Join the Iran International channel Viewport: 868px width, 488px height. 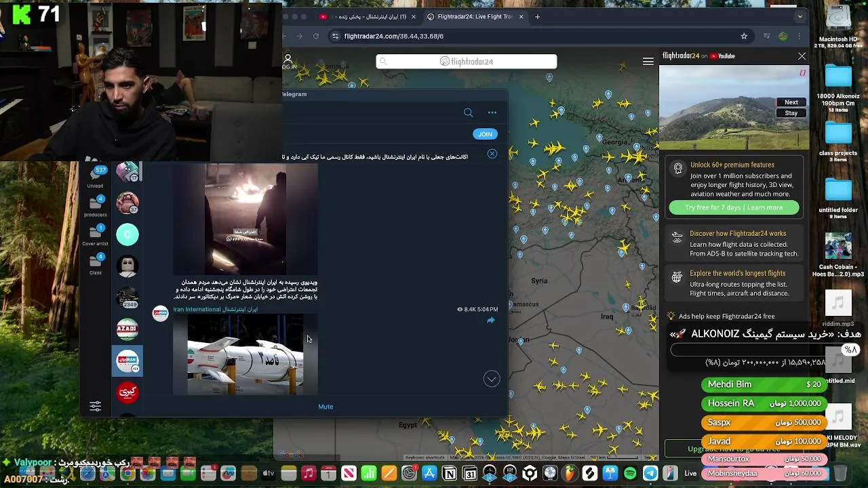[x=485, y=134]
